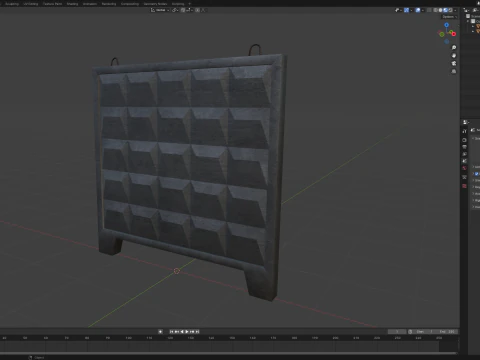Switch to the Shading workspace tab
The image size is (480, 360).
coord(72,4)
